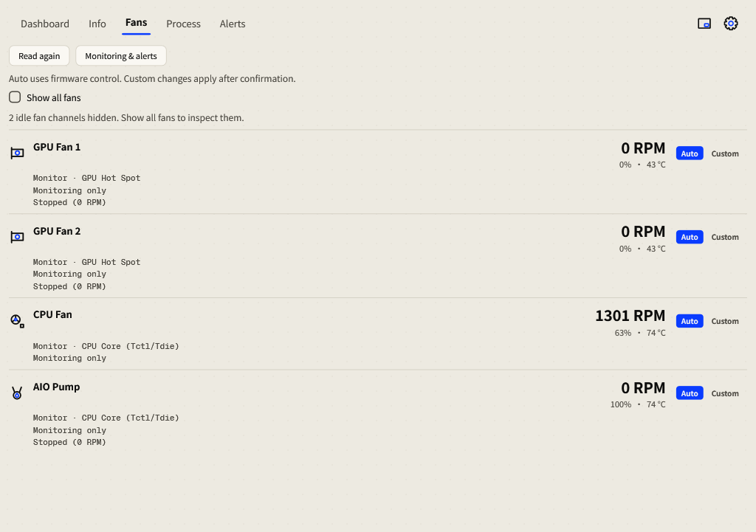Image resolution: width=756 pixels, height=532 pixels.
Task: Set GPU Fan 2 to Auto mode
Action: point(690,237)
